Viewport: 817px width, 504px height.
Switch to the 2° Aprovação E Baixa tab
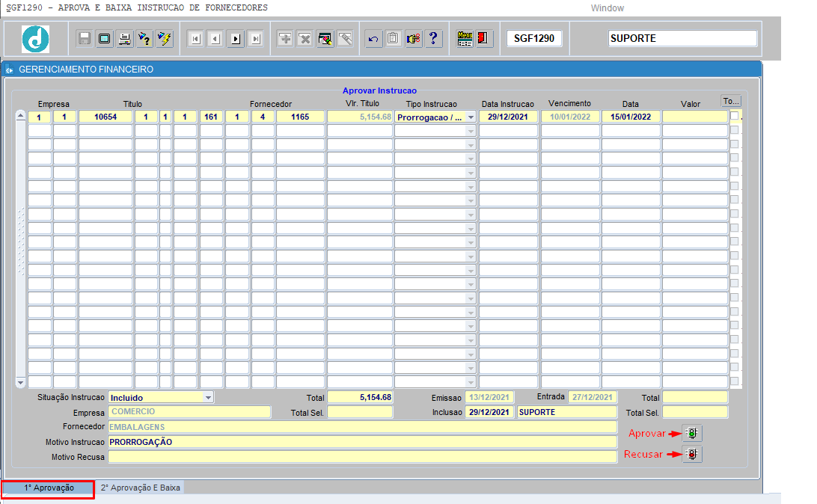pyautogui.click(x=141, y=488)
